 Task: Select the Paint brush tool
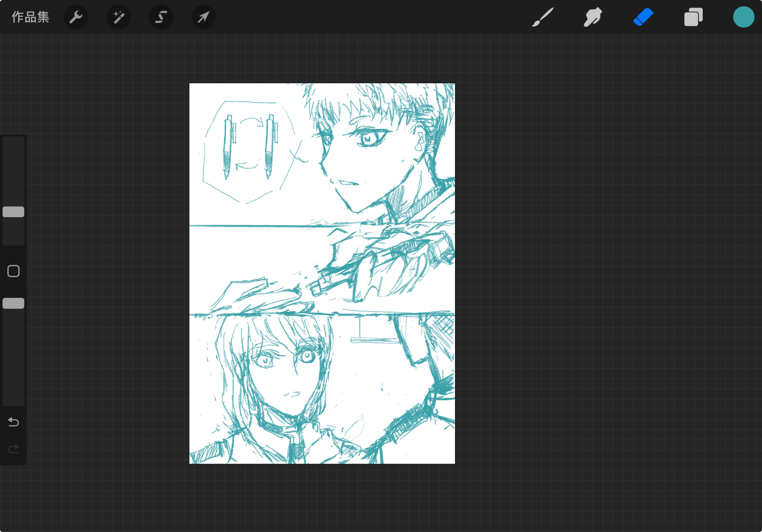(543, 17)
